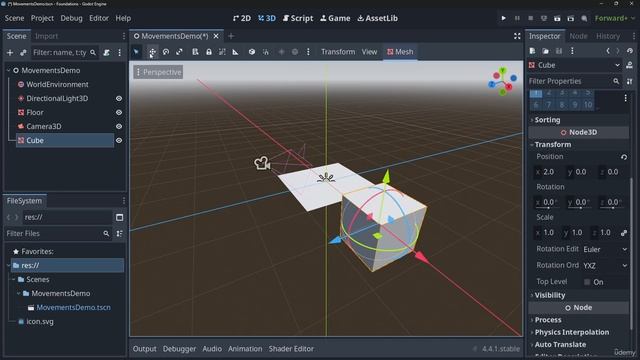This screenshot has height=360, width=640.
Task: Open the Project menu
Action: (x=42, y=18)
